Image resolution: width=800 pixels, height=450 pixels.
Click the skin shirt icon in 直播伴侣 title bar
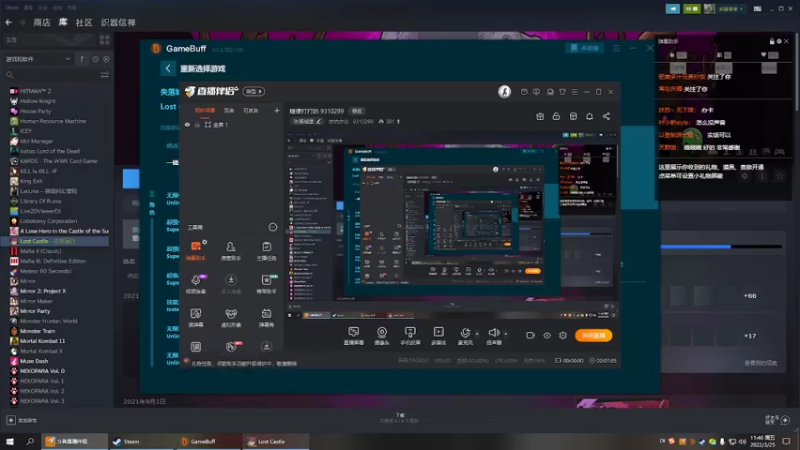(x=562, y=92)
